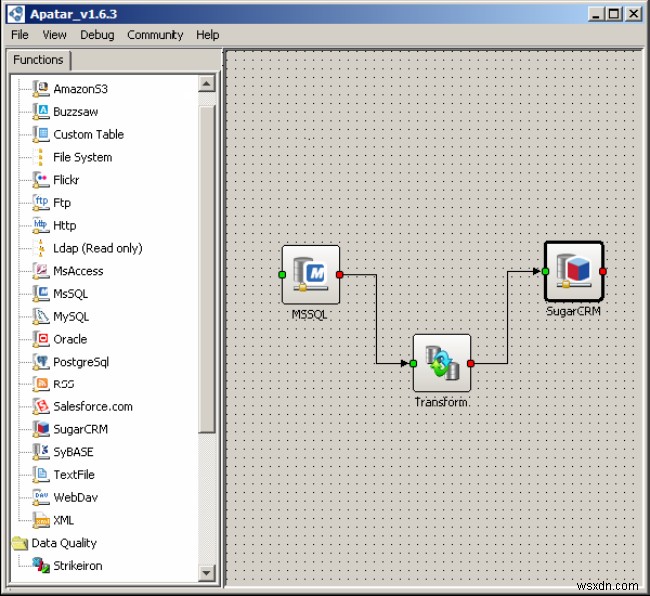This screenshot has height=596, width=650.
Task: Switch to the Functions tab
Action: point(38,60)
